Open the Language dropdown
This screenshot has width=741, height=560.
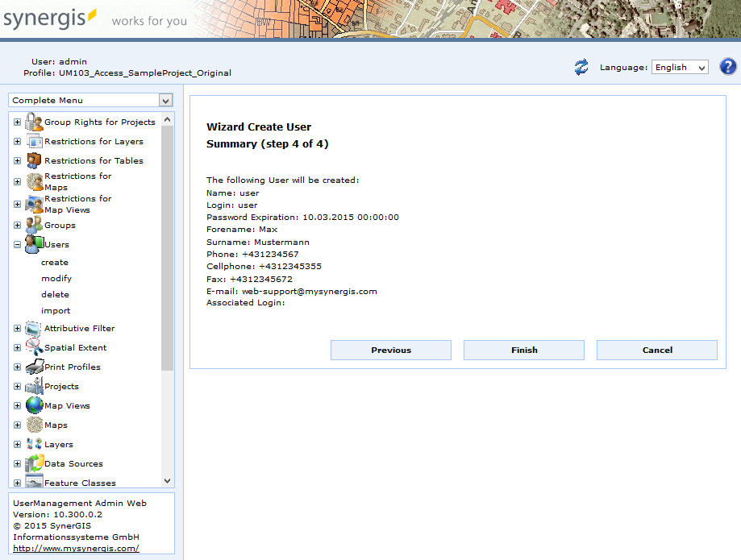679,67
